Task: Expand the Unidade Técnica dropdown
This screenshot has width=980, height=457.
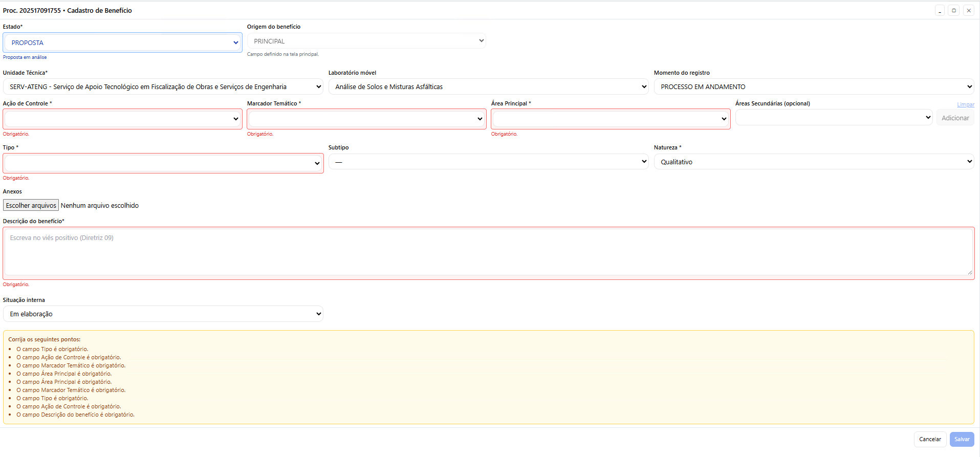Action: click(x=163, y=87)
